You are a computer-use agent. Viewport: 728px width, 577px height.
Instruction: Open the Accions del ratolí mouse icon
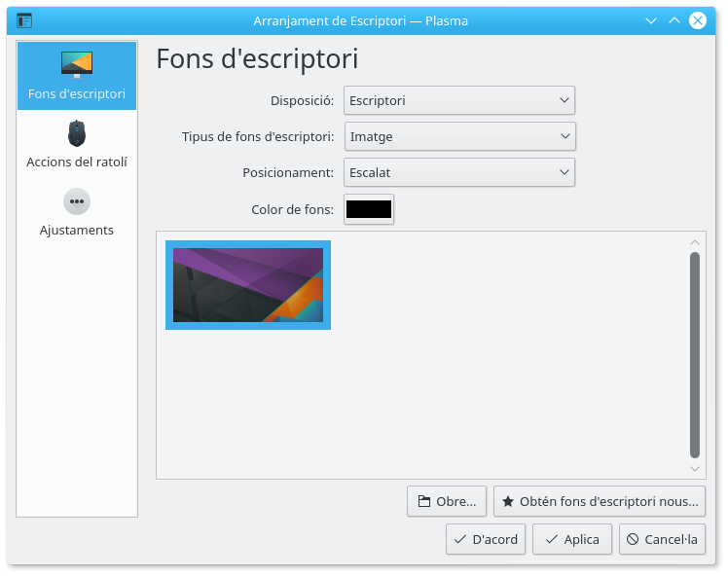click(77, 132)
